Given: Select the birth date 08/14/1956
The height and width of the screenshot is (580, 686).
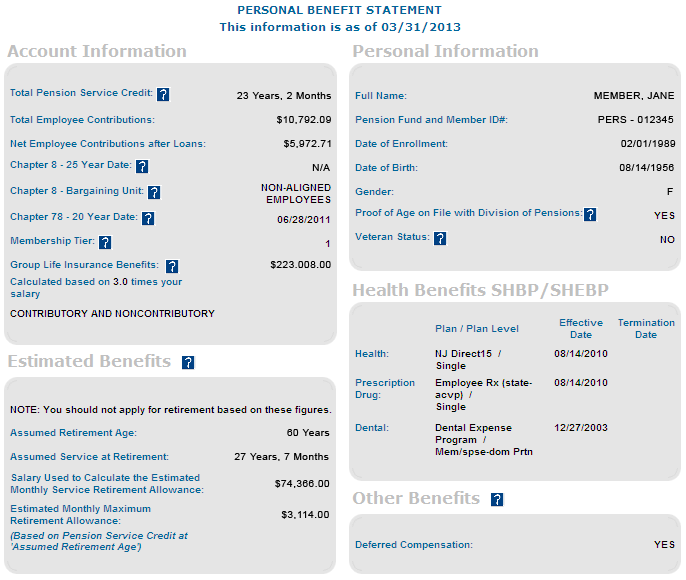Looking at the screenshot, I should tap(647, 168).
